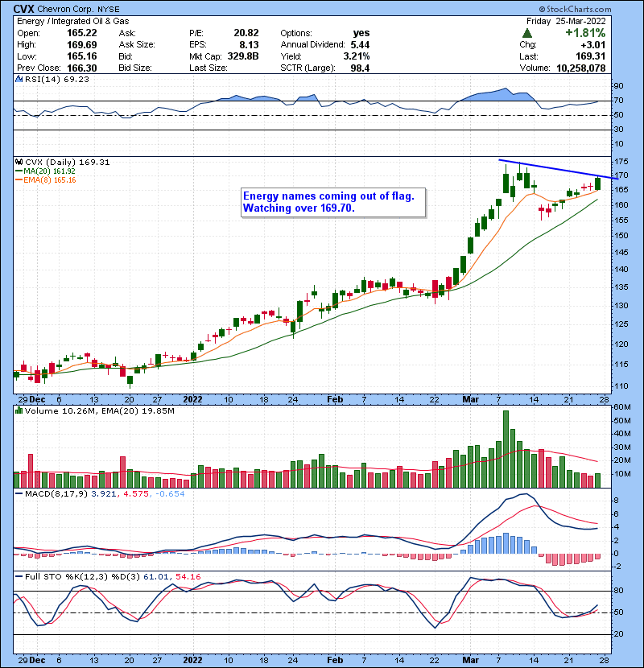This screenshot has height=668, width=644.
Task: Click the 175 price level on right axis
Action: 621,162
